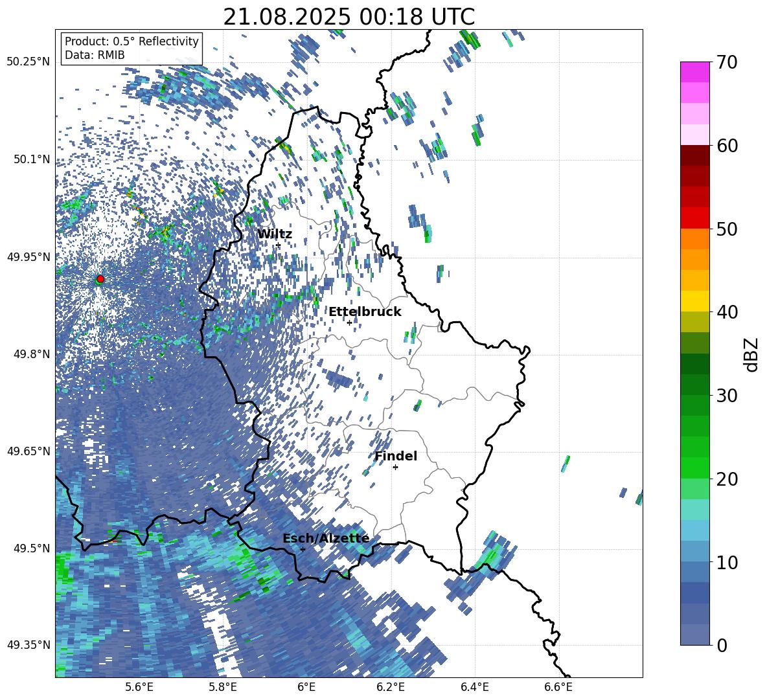Viewport: 767px width, 700px height.
Task: Click the Esch/Alzette cross location marker
Action: pos(303,549)
